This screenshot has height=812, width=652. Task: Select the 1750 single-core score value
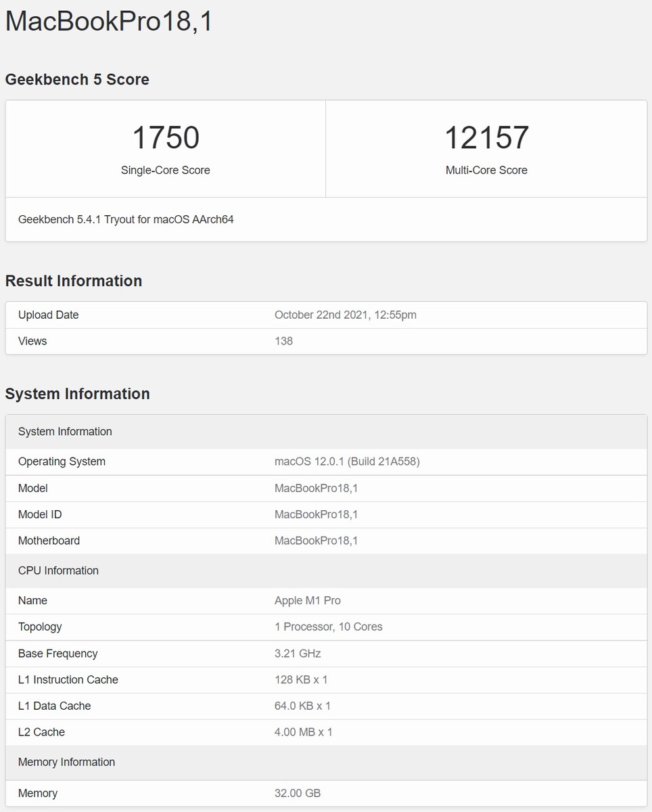coord(166,137)
